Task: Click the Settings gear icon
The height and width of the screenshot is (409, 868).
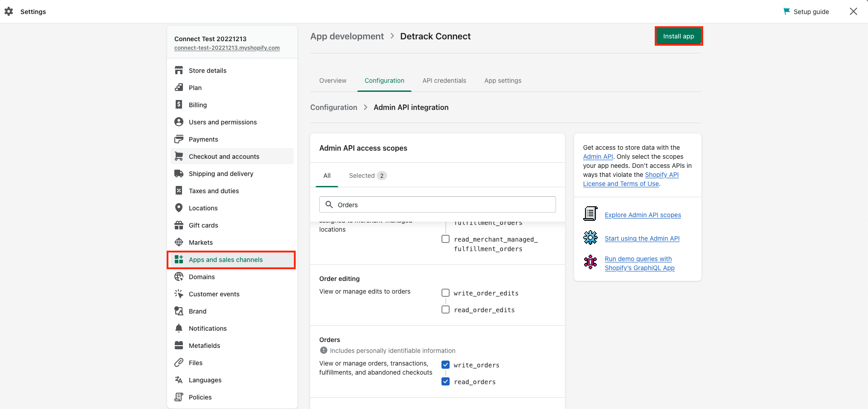Action: 9,12
